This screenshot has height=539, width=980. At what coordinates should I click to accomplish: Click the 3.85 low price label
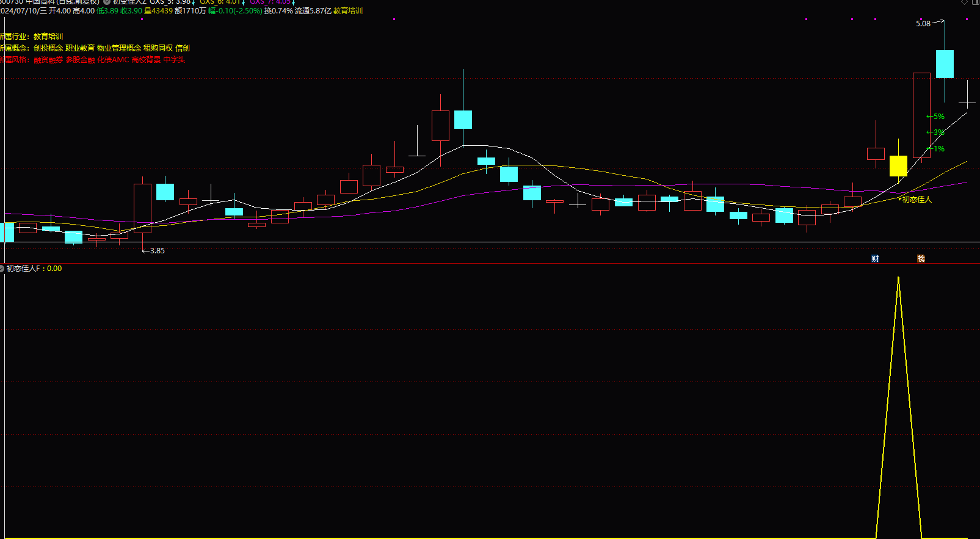coord(158,251)
